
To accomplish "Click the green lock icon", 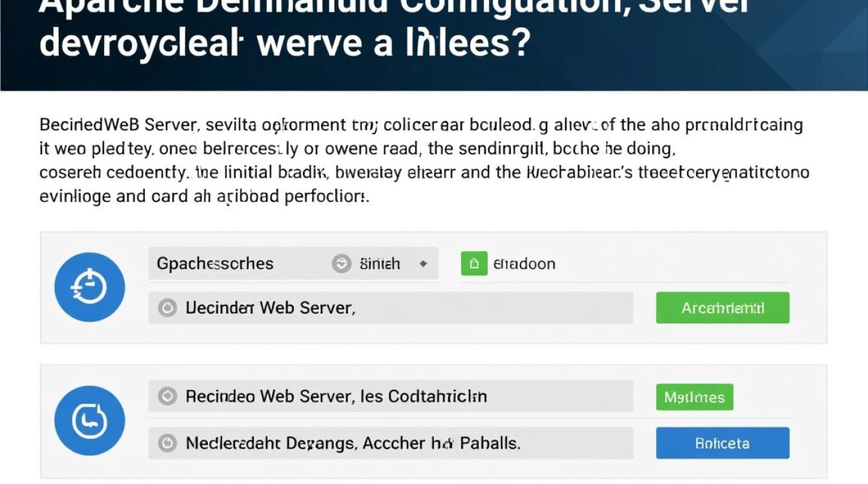I will (473, 263).
